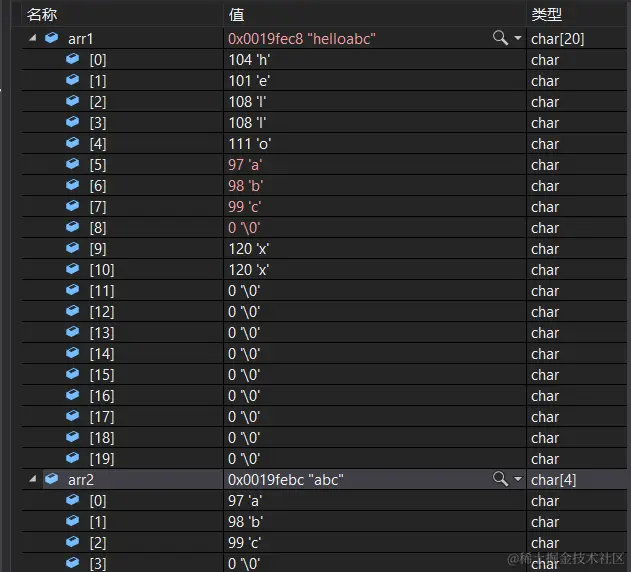Click cube icon of arr1 element [16]
This screenshot has width=631, height=572.
click(x=72, y=395)
